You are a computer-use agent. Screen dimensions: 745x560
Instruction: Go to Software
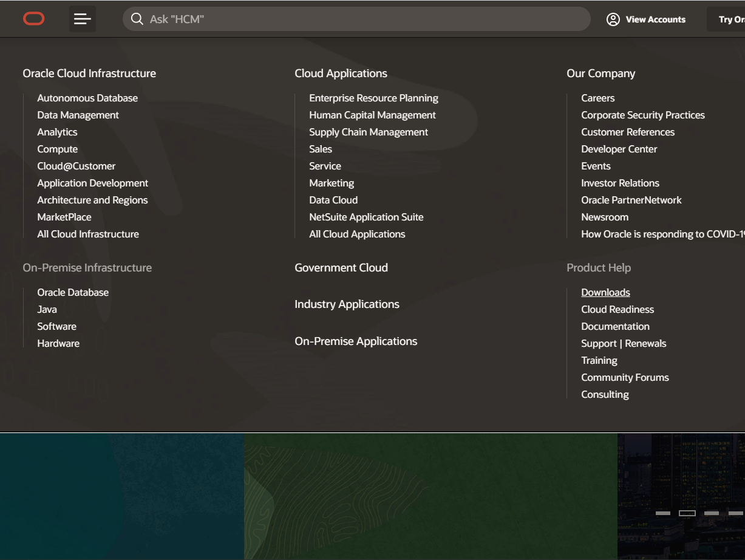click(56, 327)
